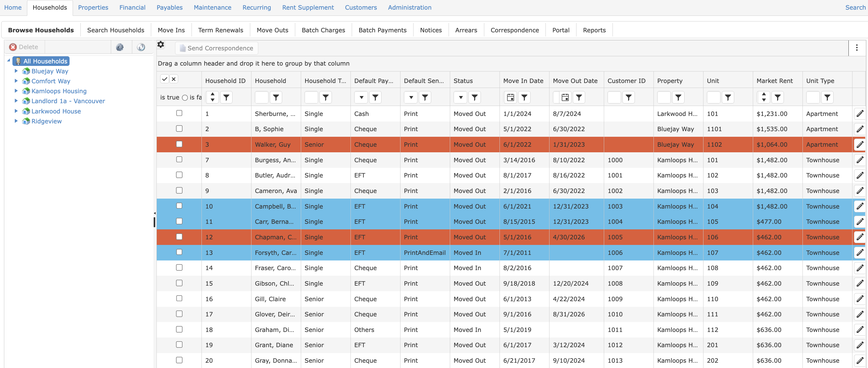Click the blue gear icon beside Delete
This screenshot has height=368, width=868.
point(120,47)
